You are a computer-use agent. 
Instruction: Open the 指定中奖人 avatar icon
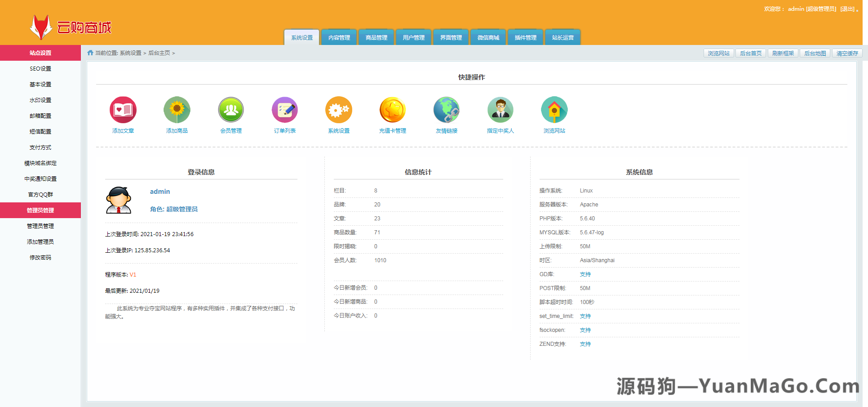pos(500,109)
